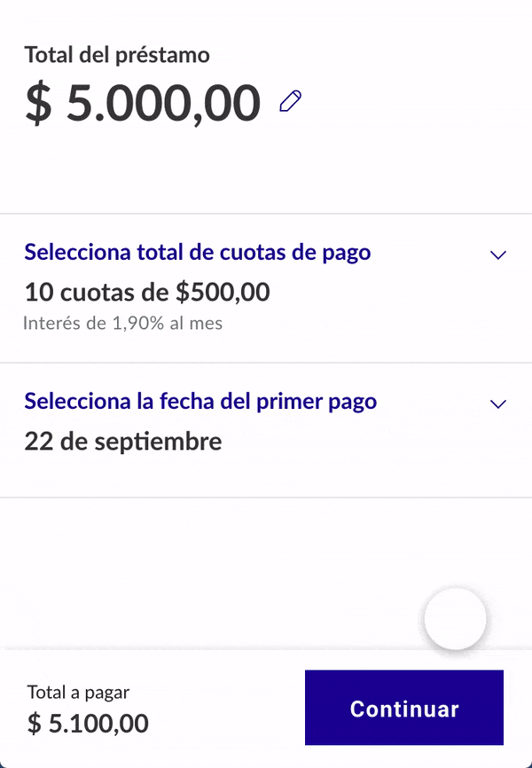Open 'Selecciona la fecha del primer pago' heading
532x768 pixels.
pos(200,401)
